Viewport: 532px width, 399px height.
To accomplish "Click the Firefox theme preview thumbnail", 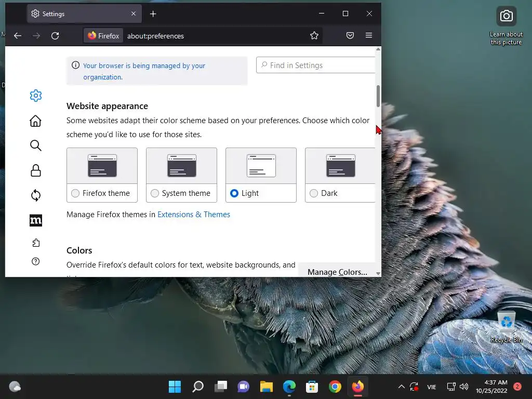I will (x=102, y=166).
